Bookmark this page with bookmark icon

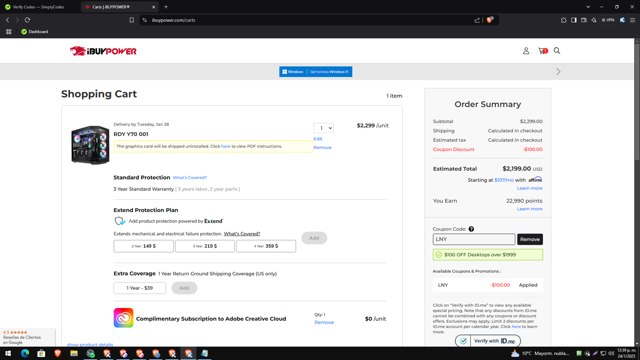point(131,20)
